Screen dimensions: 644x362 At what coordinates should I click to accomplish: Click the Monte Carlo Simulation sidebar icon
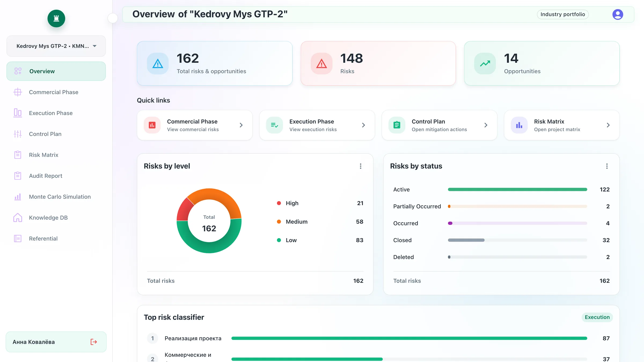(x=18, y=197)
